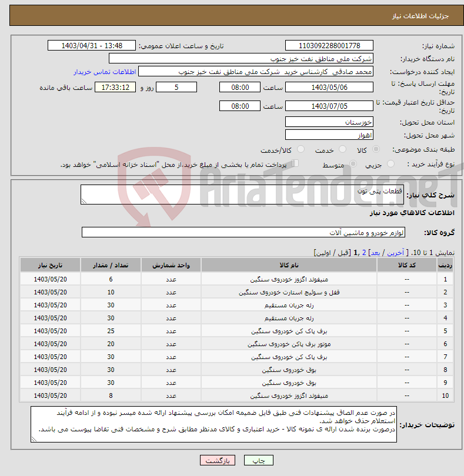The height and width of the screenshot is (476, 464).
Task: Select row 8 بوق خودروی سنگین
Action: point(289,370)
